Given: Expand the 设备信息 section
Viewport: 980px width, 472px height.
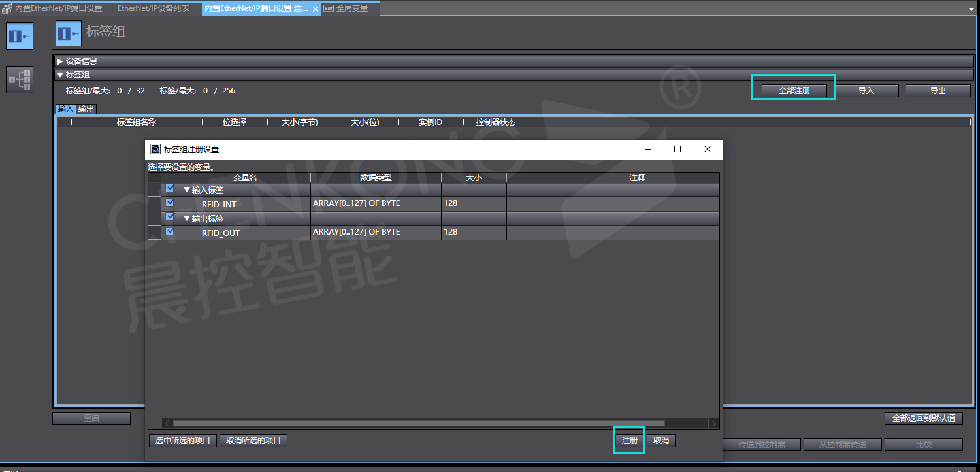Looking at the screenshot, I should pyautogui.click(x=60, y=61).
